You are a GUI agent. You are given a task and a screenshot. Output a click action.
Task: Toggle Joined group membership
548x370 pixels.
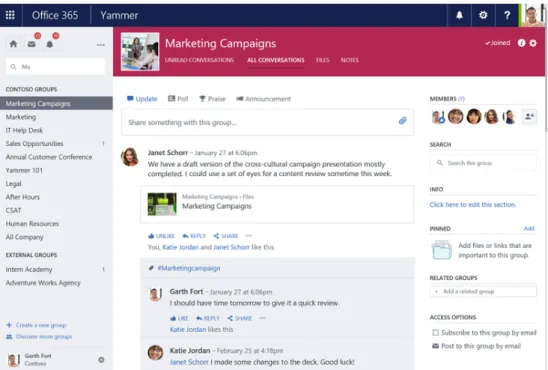498,43
